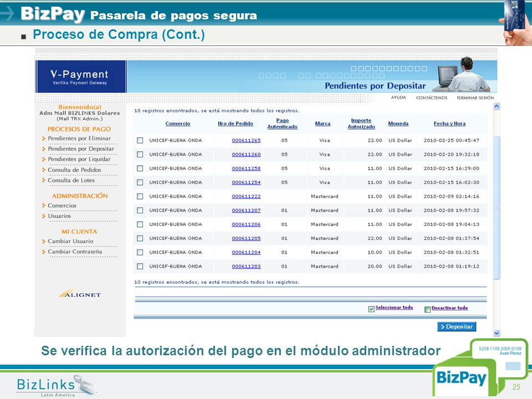This screenshot has height=399, width=532.
Task: Open order number 000611254 link
Action: click(246, 182)
